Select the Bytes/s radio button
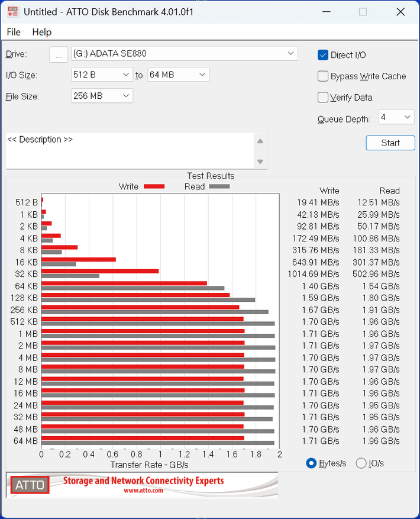The height and width of the screenshot is (519, 420). [x=311, y=463]
